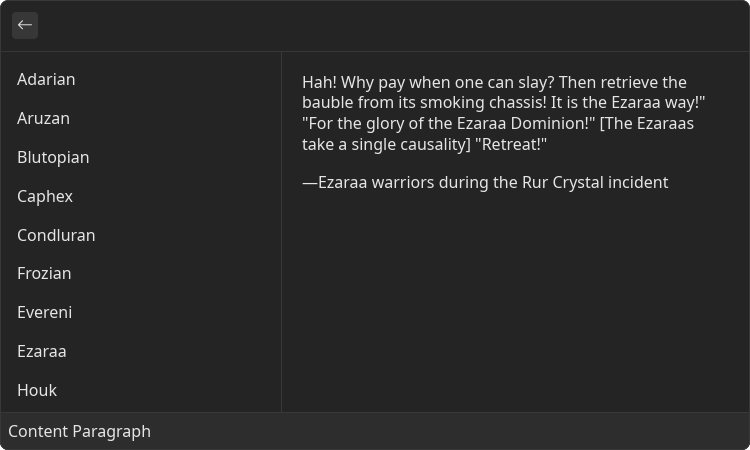Click the quote paragraph beginning "Hah! Why pay"
This screenshot has height=450, width=750.
pos(504,113)
